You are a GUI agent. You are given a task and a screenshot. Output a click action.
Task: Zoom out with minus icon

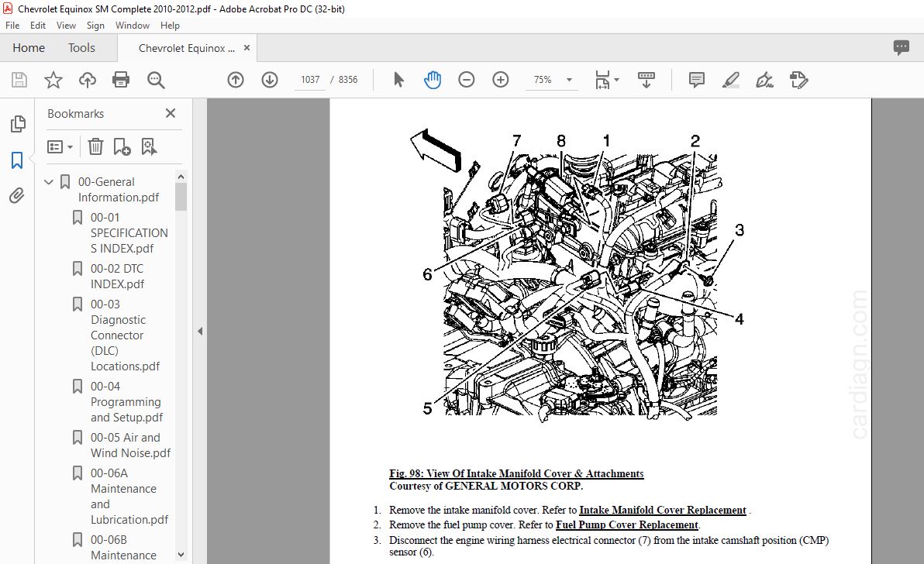click(466, 80)
